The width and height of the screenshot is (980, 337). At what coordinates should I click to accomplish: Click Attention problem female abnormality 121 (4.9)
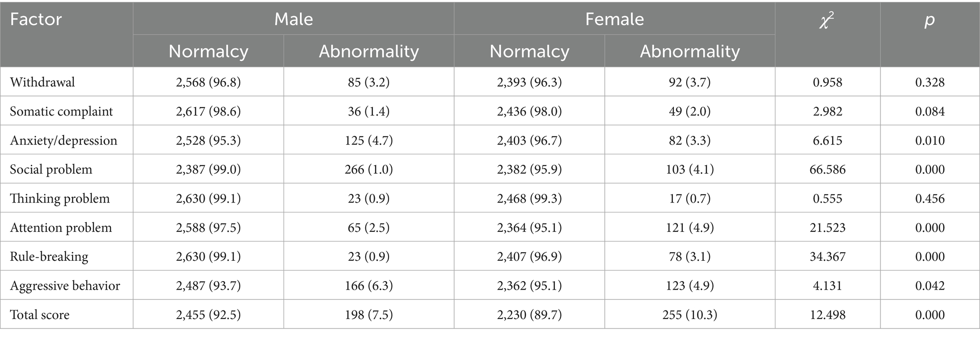click(x=690, y=228)
